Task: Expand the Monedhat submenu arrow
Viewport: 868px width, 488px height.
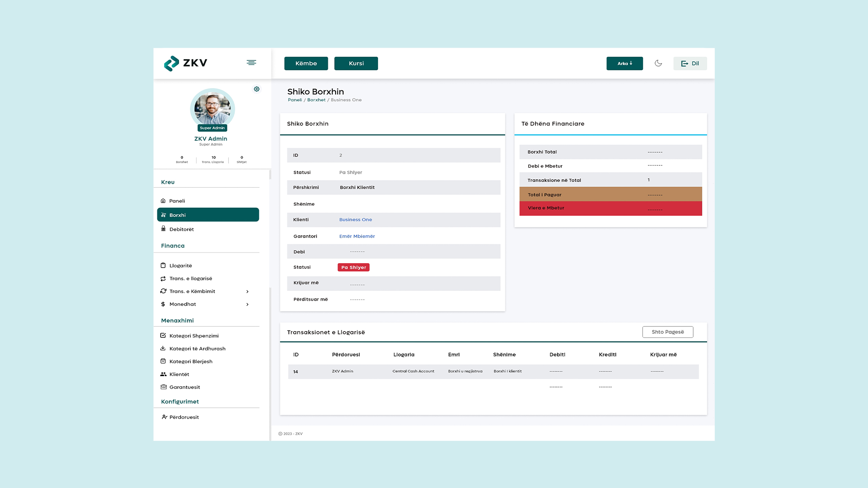Action: [248, 304]
